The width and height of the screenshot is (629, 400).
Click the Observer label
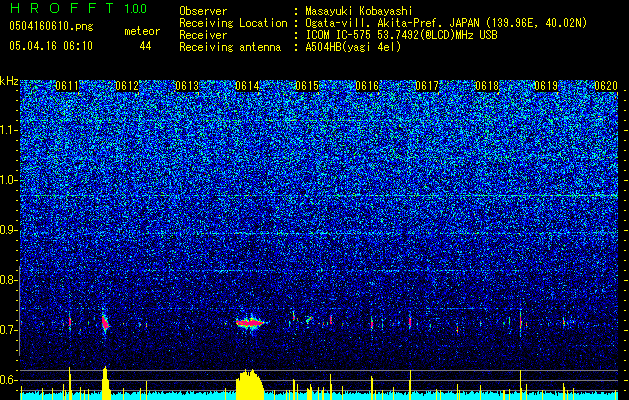[203, 11]
